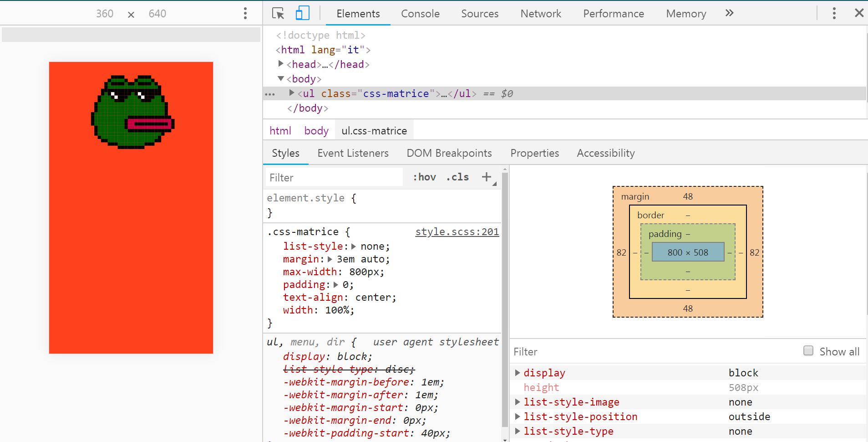Expand the padding shorthand property
The image size is (868, 442).
click(336, 284)
